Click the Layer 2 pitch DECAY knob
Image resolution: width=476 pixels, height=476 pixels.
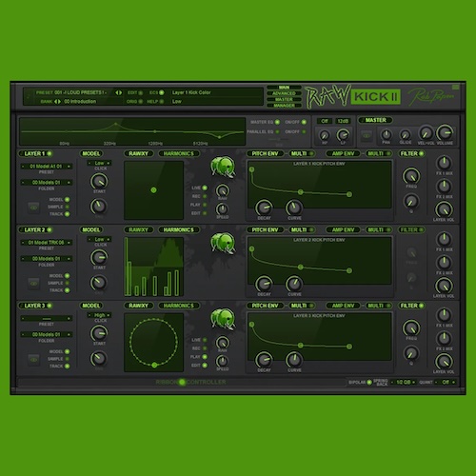pos(264,284)
